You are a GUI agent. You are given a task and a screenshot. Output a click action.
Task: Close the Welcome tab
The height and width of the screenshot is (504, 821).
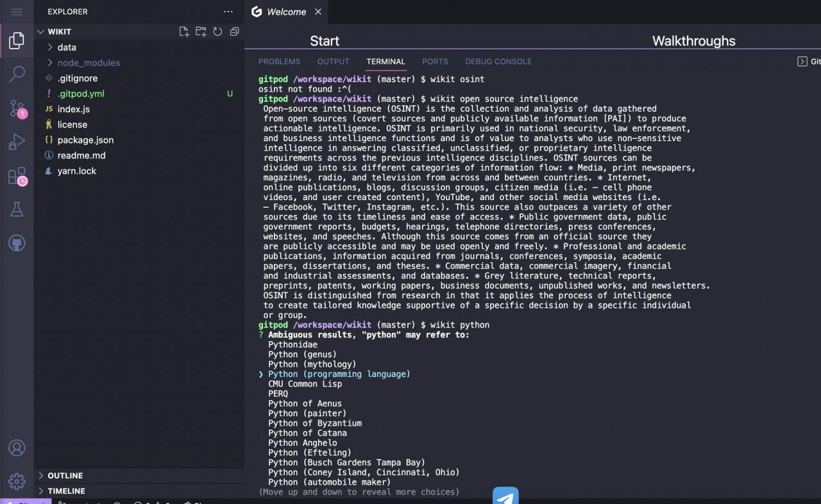pos(318,12)
